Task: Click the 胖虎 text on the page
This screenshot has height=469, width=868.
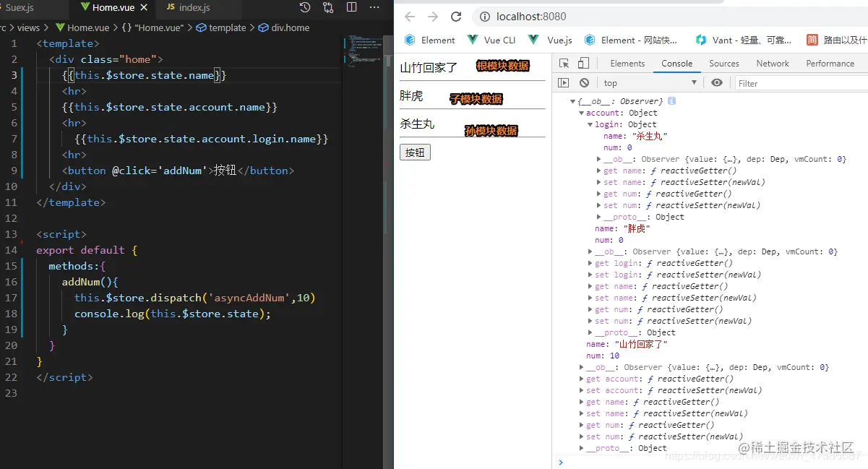Action: (411, 95)
